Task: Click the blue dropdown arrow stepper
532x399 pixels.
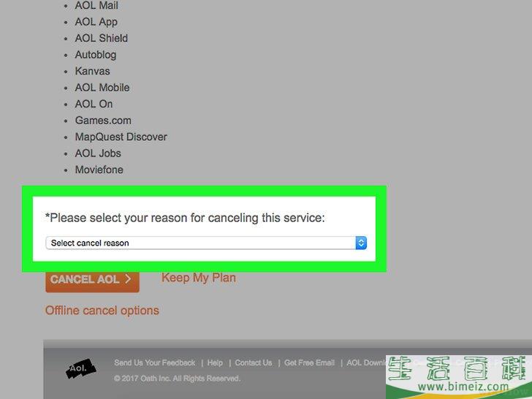Action: click(x=361, y=243)
